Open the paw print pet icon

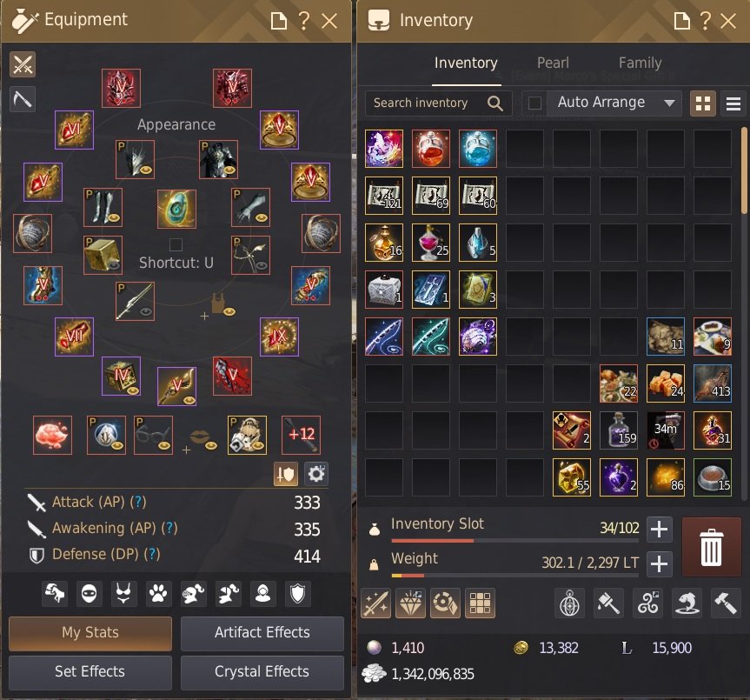click(x=158, y=594)
